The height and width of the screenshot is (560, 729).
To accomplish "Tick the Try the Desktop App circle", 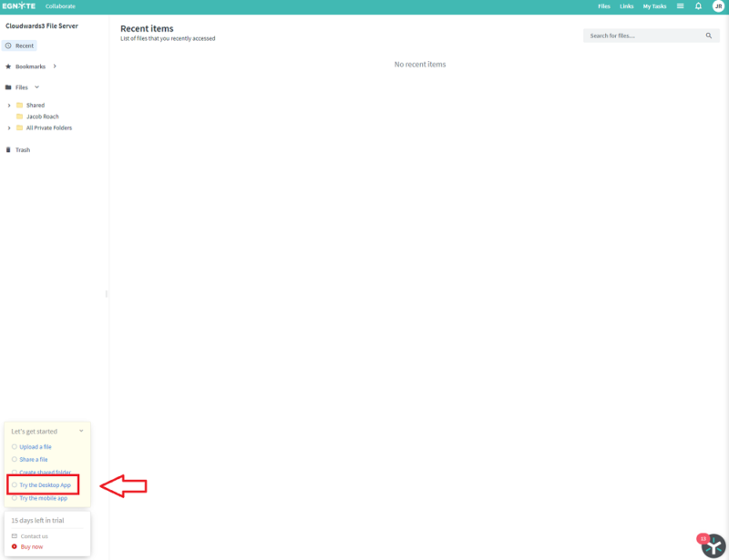I will pyautogui.click(x=15, y=484).
